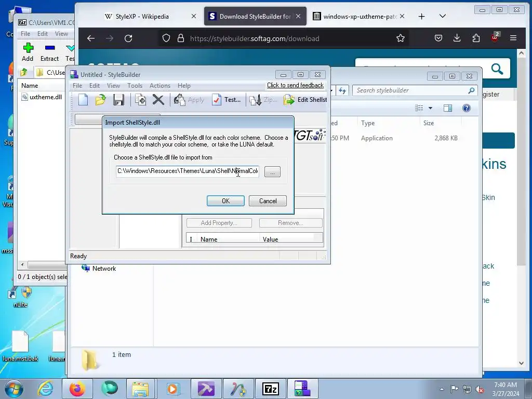The image size is (532, 399).
Task: Open the Firefox downloads arrow icon
Action: pyautogui.click(x=457, y=38)
